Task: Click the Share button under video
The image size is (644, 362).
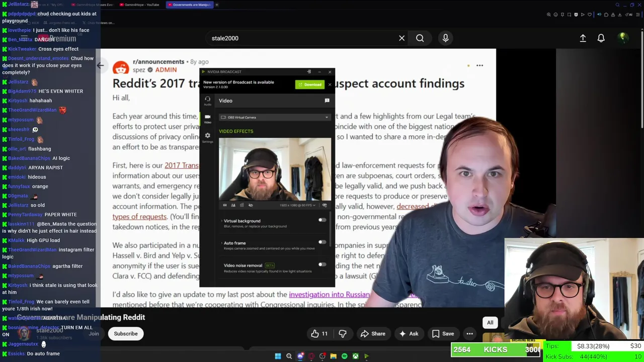Action: (373, 334)
